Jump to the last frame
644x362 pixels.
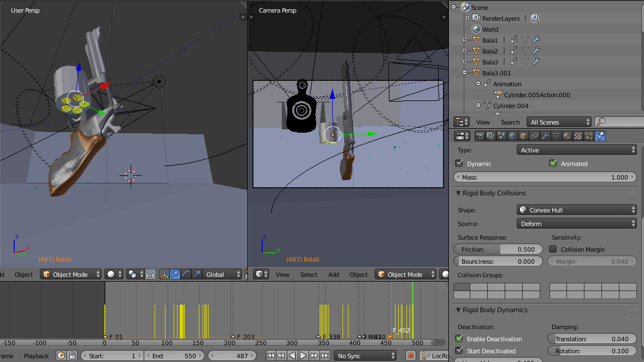point(325,355)
